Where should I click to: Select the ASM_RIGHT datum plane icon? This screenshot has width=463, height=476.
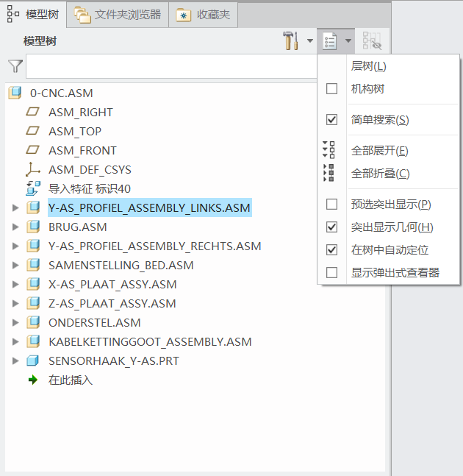[x=33, y=113]
